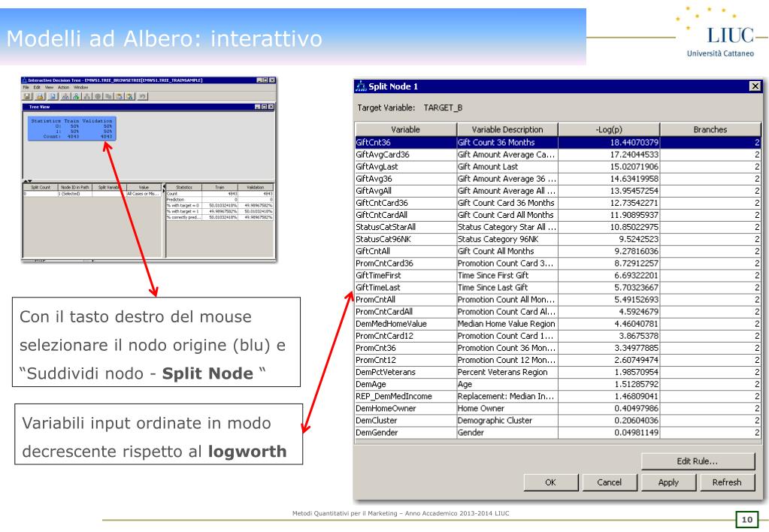Select the GiftCnt36 variable row
The height and width of the screenshot is (532, 769).
tap(558, 142)
